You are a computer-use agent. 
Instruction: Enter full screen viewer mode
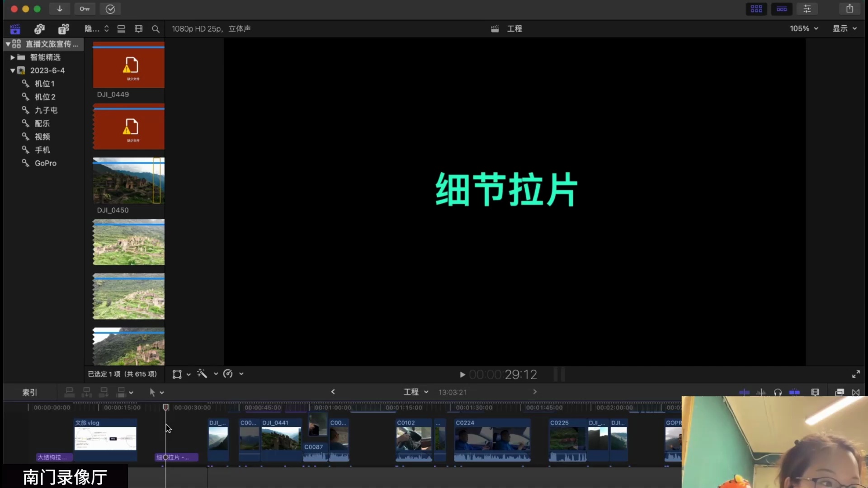(x=856, y=374)
